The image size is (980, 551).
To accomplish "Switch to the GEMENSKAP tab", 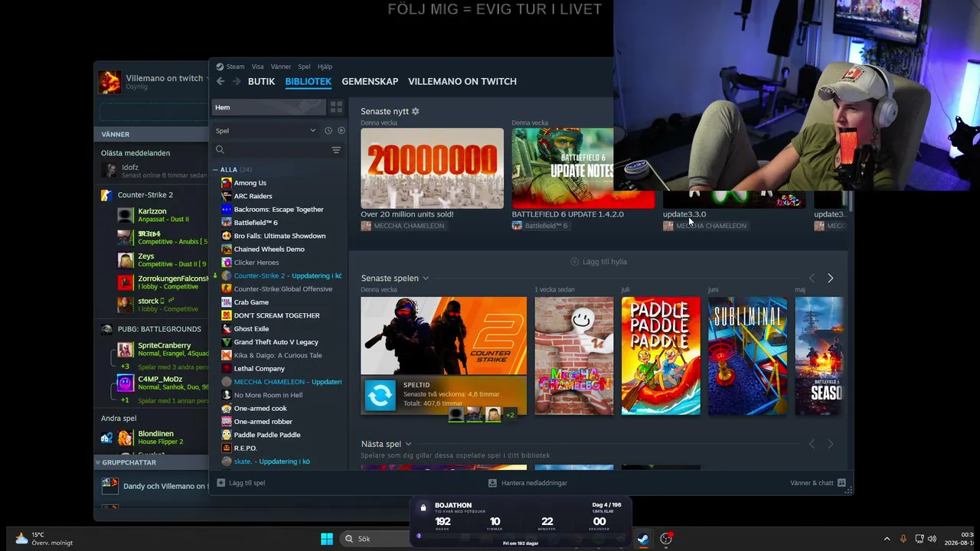I will (x=370, y=82).
